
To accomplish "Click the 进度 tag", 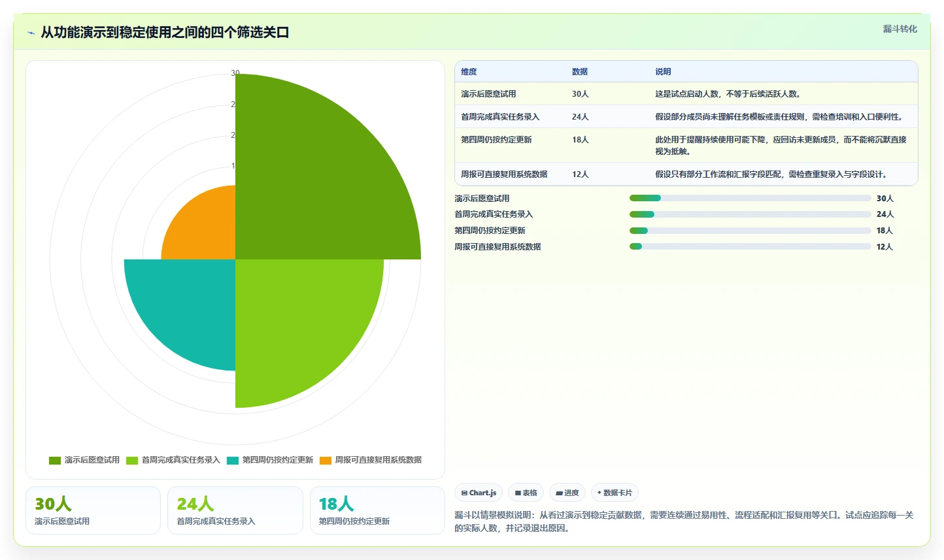I will point(567,493).
